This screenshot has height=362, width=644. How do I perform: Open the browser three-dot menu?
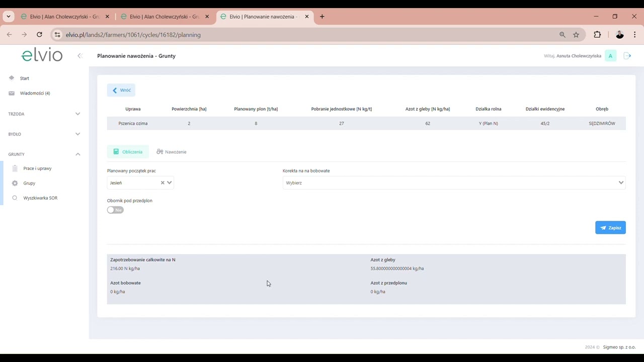coord(635,35)
